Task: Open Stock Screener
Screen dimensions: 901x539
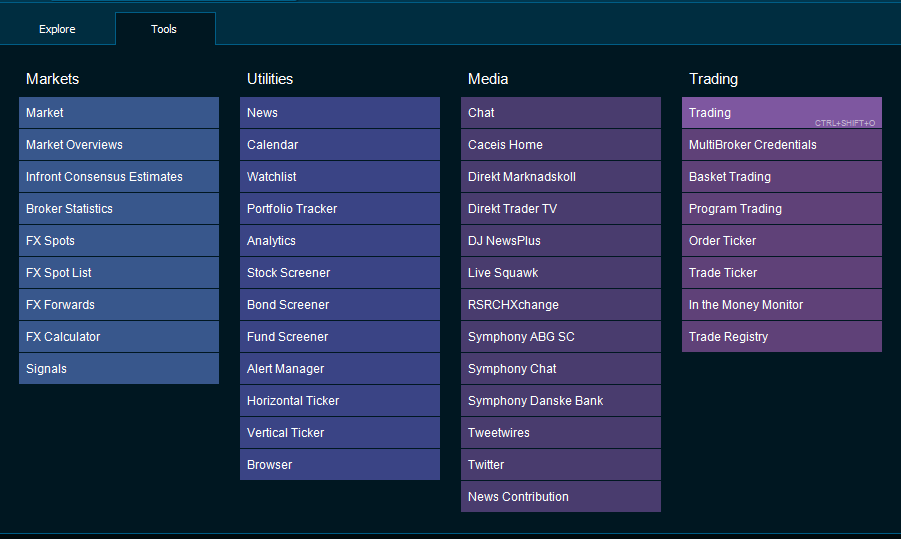Action: [340, 273]
